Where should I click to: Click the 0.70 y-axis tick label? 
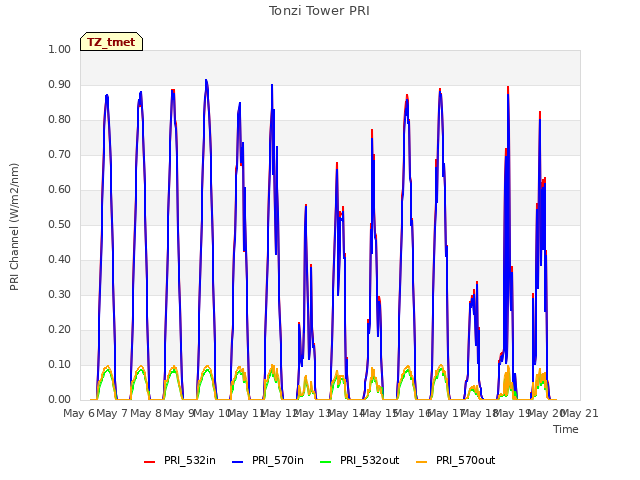[60, 155]
